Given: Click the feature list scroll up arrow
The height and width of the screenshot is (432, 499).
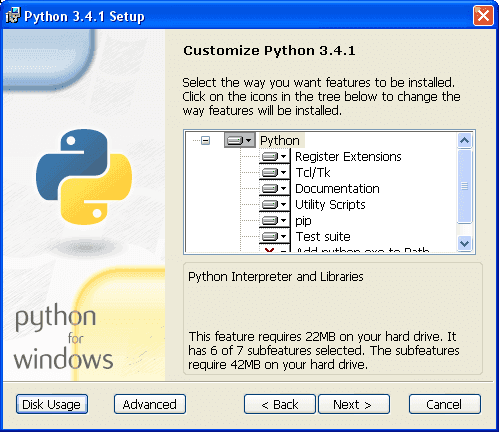Looking at the screenshot, I should pos(465,141).
